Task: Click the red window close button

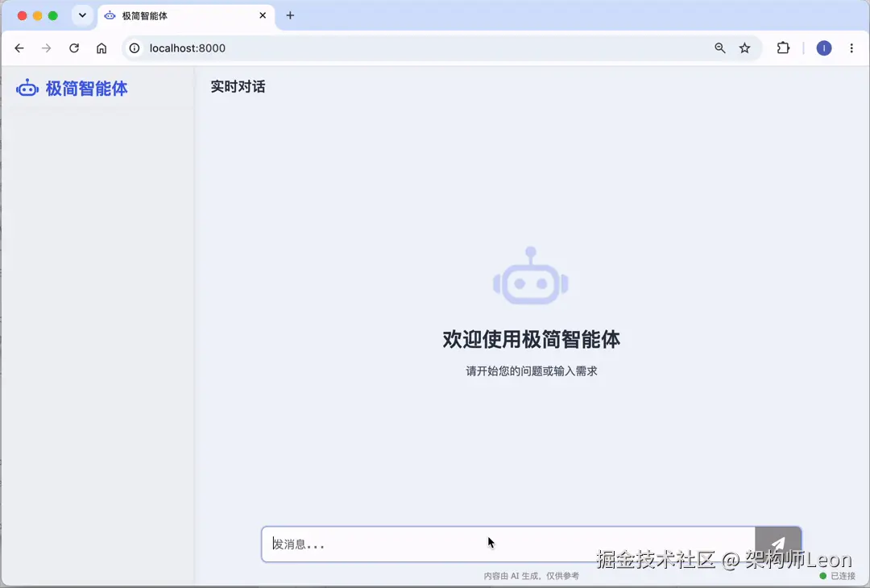Action: (x=23, y=15)
